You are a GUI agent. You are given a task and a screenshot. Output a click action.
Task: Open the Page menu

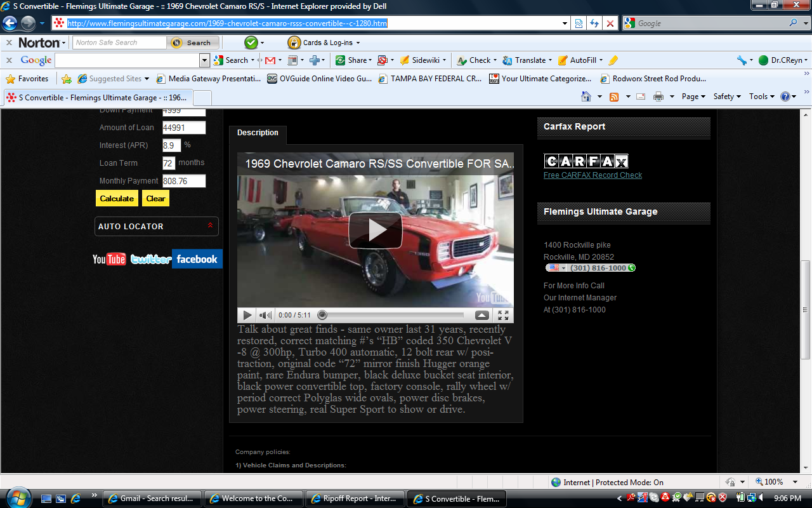pyautogui.click(x=693, y=97)
